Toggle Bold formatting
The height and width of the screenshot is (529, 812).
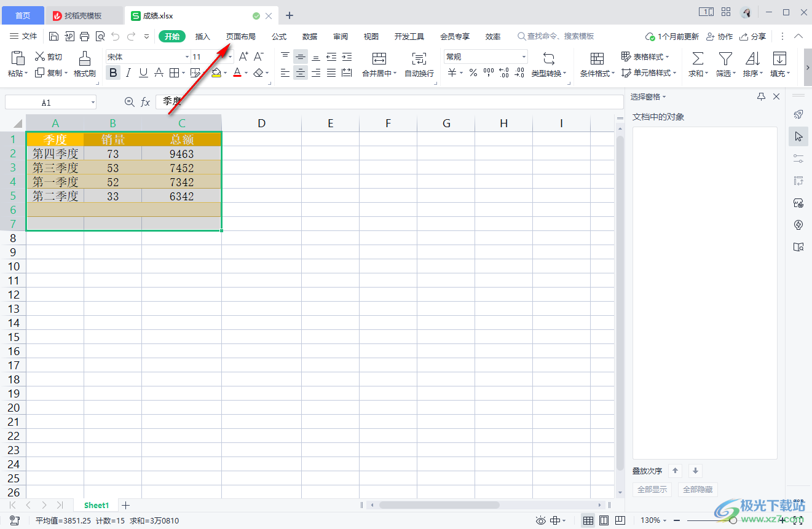tap(113, 73)
